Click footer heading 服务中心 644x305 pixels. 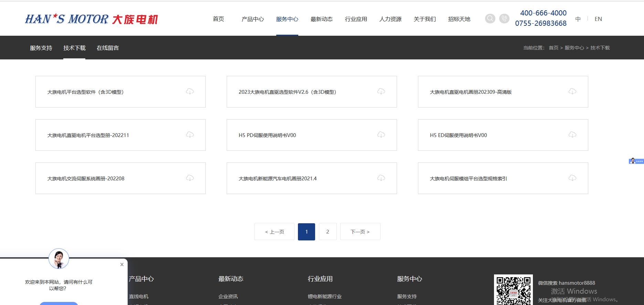tap(410, 279)
